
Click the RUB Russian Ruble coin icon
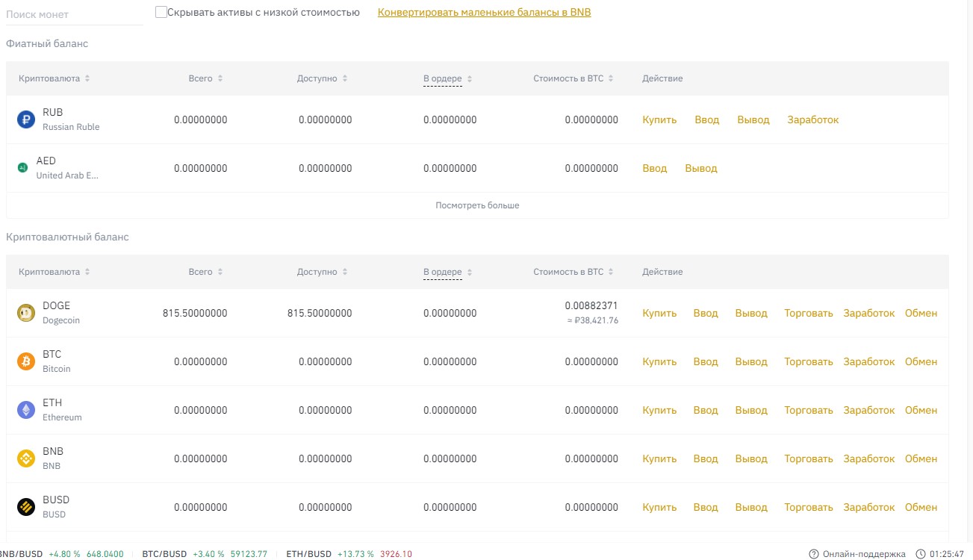click(x=26, y=119)
